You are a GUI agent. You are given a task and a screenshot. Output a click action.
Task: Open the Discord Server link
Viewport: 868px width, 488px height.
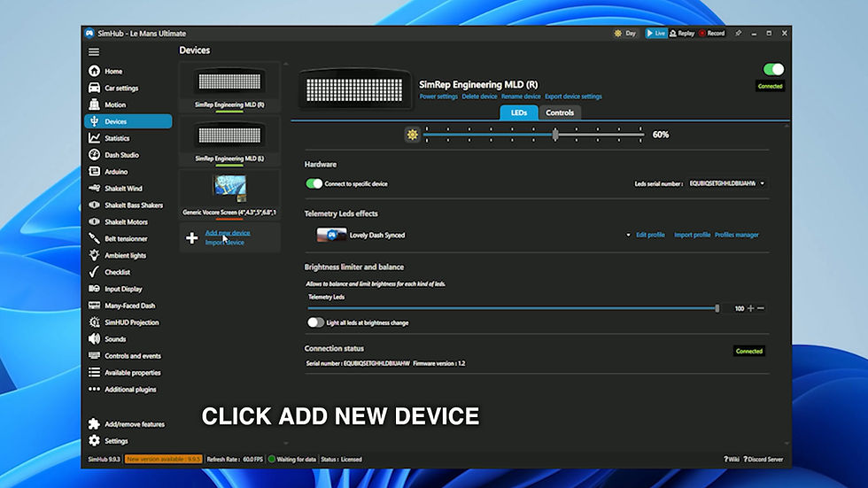pos(763,460)
